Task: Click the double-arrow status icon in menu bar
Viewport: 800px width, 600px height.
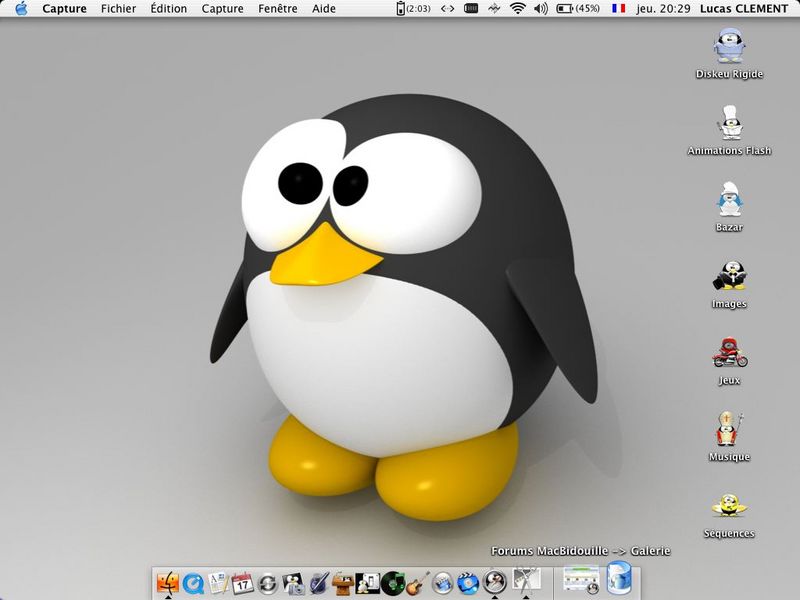Action: coord(447,9)
